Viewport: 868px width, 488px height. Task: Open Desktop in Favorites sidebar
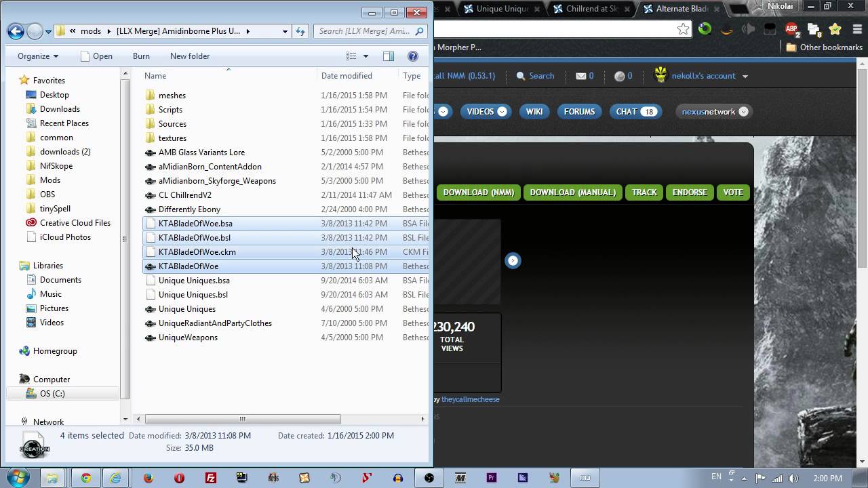pyautogui.click(x=54, y=95)
